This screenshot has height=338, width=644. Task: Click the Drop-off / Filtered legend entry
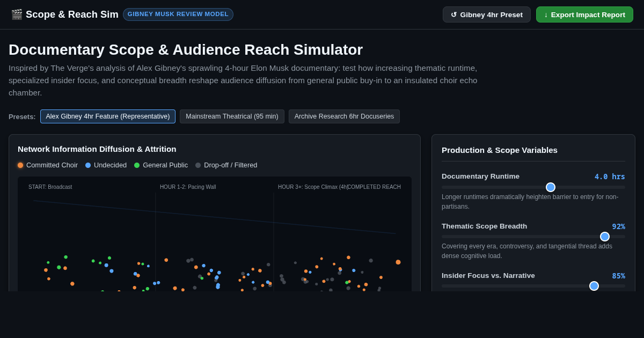226,165
